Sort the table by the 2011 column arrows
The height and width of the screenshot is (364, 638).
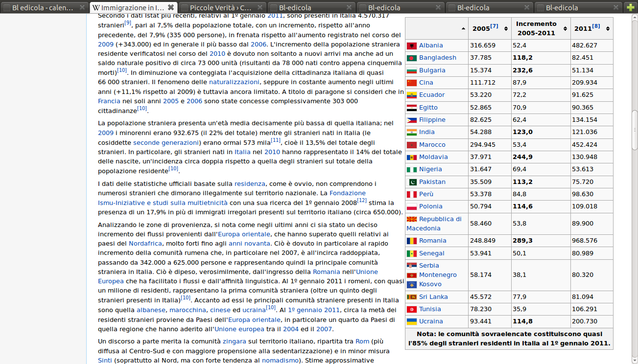click(x=607, y=29)
